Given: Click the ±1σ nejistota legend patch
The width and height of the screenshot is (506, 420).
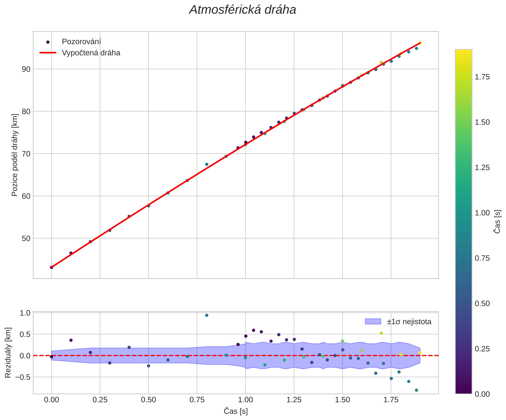Looking at the screenshot, I should [x=373, y=321].
